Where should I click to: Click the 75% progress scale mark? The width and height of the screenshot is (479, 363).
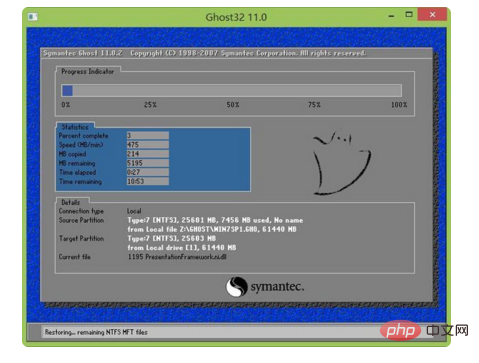pyautogui.click(x=314, y=105)
